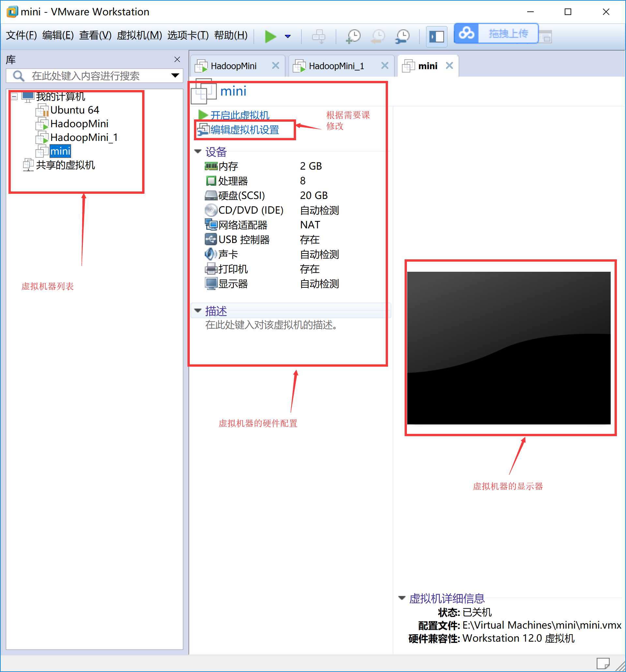The width and height of the screenshot is (626, 672).
Task: Open the 帮助(H) menu
Action: point(231,35)
